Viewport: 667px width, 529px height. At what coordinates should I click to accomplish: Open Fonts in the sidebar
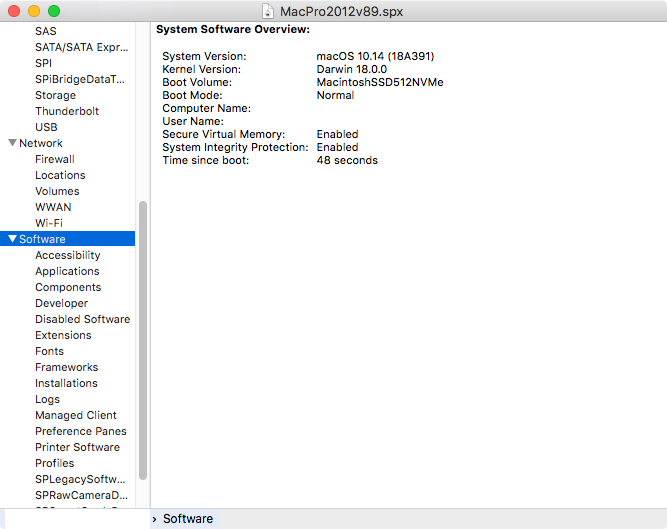point(49,351)
